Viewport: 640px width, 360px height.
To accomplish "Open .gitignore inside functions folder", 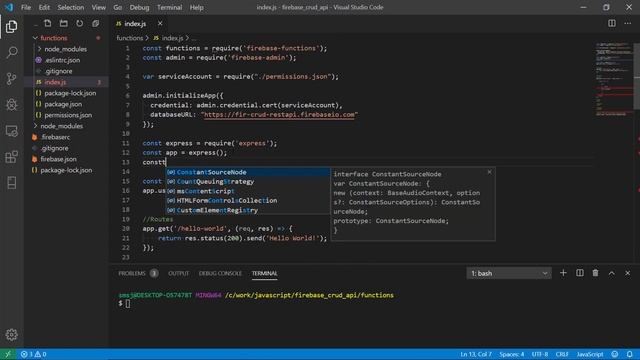I will tap(58, 71).
